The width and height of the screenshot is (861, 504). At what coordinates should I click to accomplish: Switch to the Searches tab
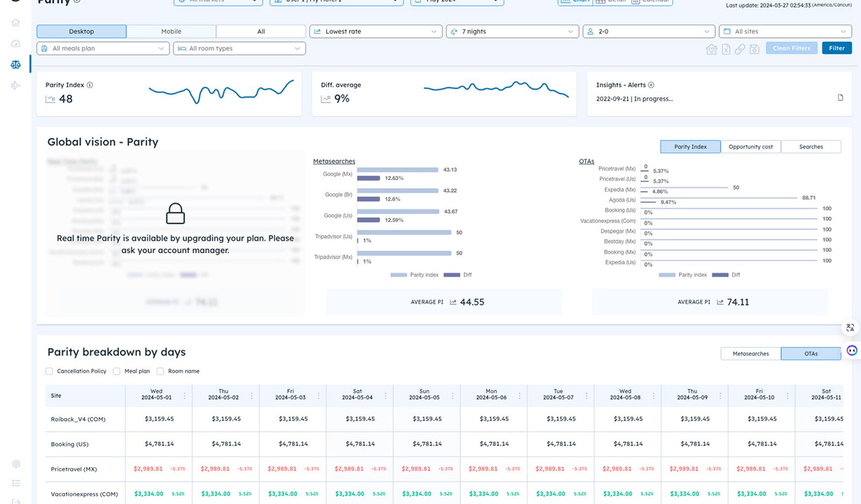[811, 147]
